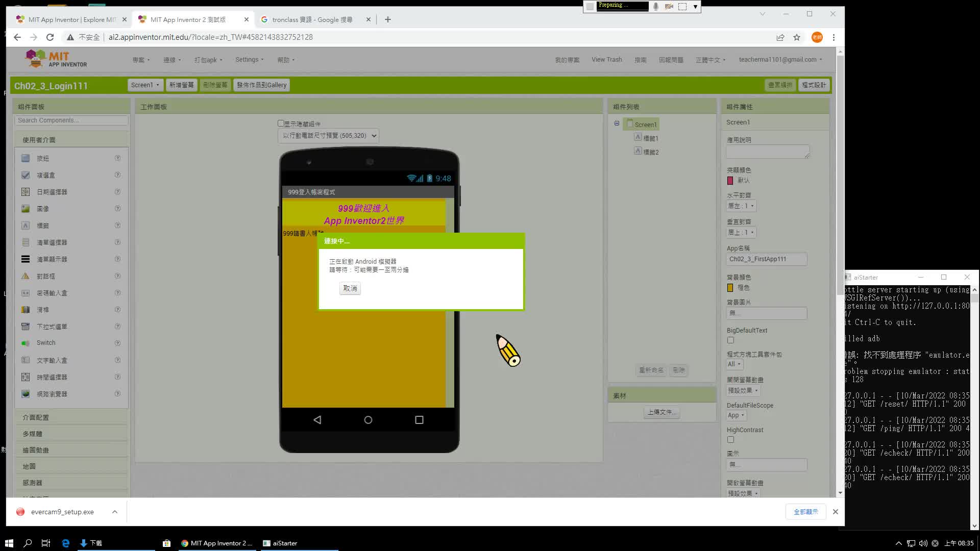
Task: Tap the phone preview home circle icon
Action: pyautogui.click(x=368, y=420)
